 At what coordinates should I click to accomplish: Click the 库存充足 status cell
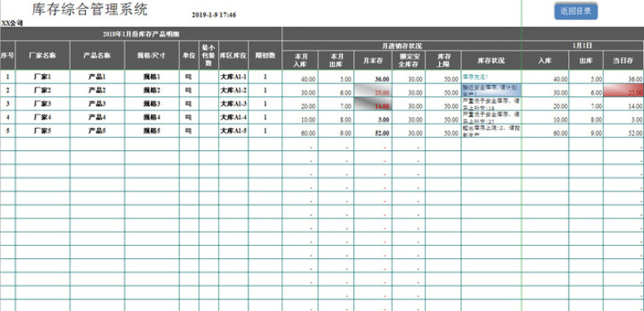tap(491, 77)
